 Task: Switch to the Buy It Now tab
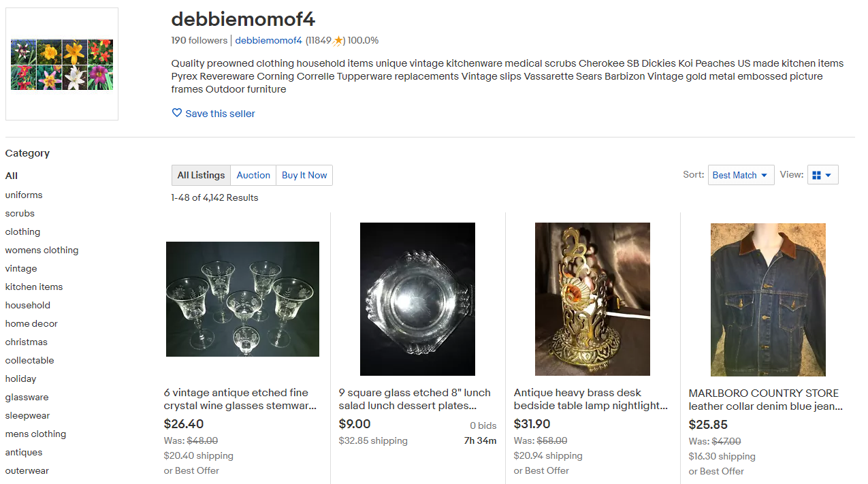(x=304, y=175)
